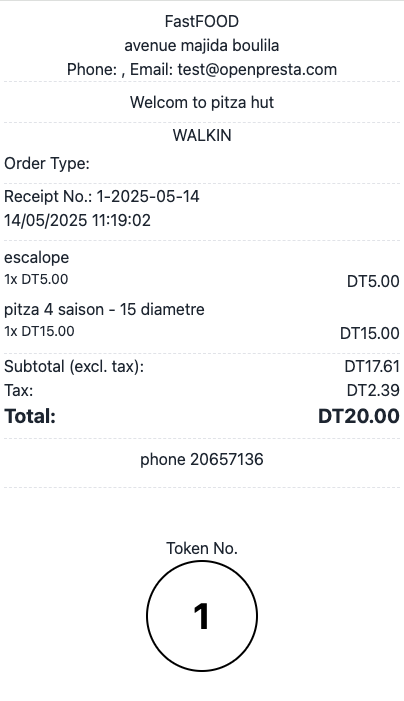
Task: Click the FastFOOD restaurant name header
Action: (x=202, y=21)
